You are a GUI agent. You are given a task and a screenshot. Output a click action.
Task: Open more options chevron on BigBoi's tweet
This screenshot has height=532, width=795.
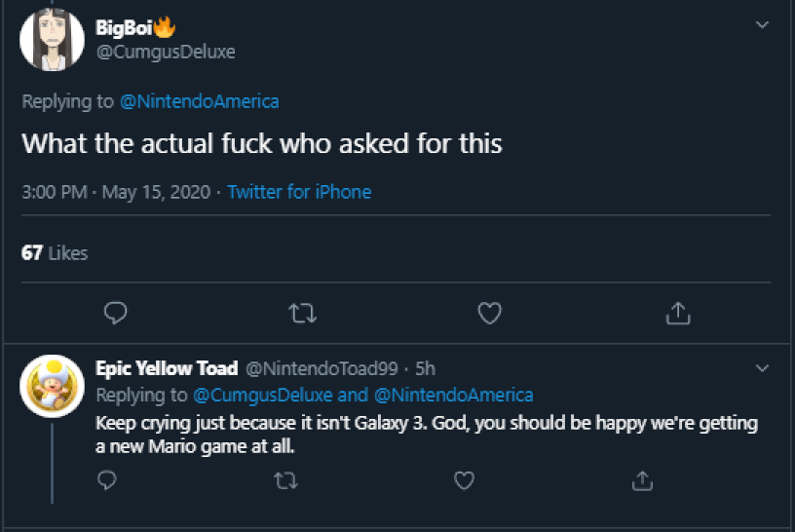coord(762,26)
